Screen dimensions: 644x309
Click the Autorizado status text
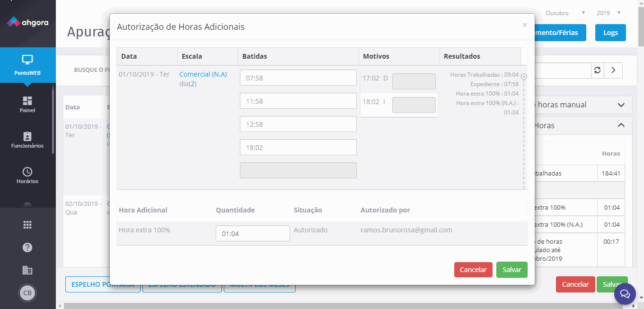tap(310, 230)
